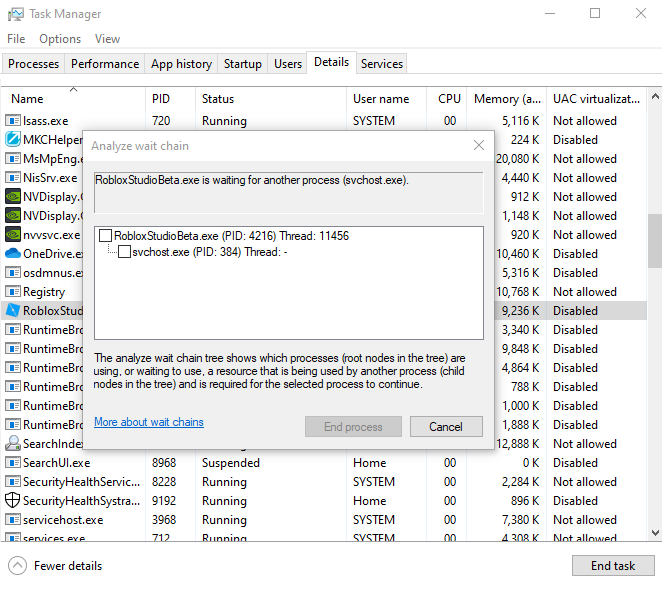Click the NisSrv.exe process icon

coord(13,178)
